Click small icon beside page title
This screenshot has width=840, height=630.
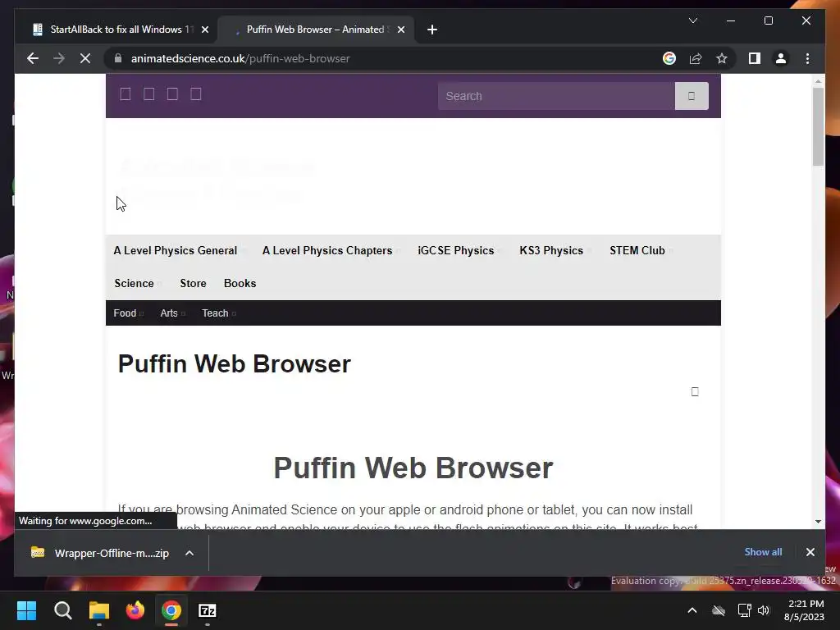click(x=695, y=391)
